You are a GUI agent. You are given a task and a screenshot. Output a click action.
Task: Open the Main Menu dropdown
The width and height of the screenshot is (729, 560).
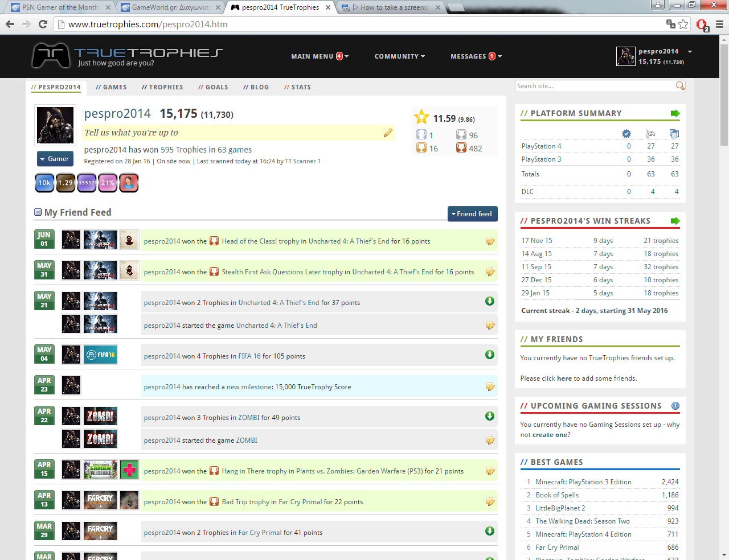coord(319,56)
